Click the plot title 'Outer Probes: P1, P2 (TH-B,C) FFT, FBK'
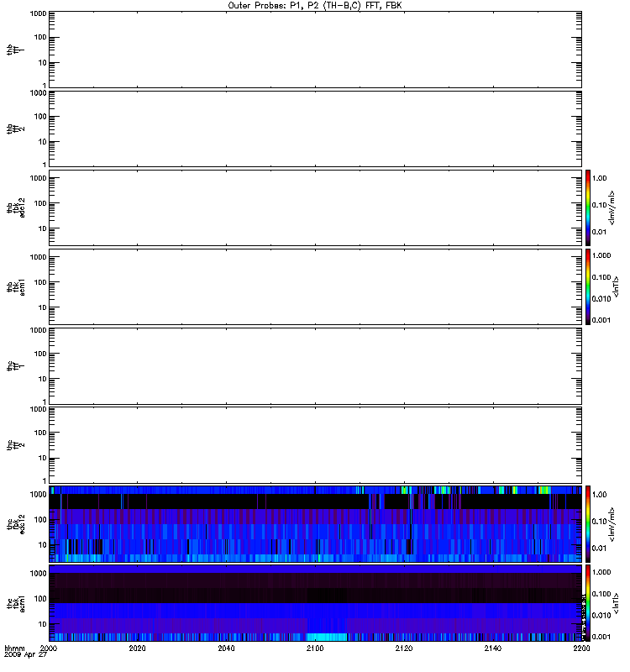The image size is (630, 672). pyautogui.click(x=314, y=6)
